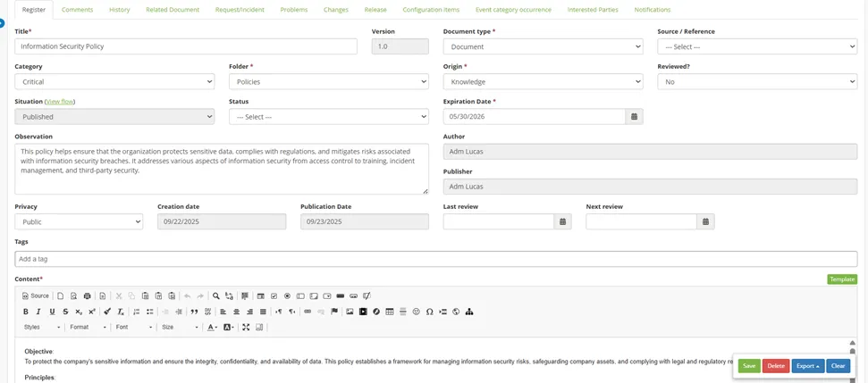The image size is (868, 383).
Task: Switch to the History tab
Action: (120, 10)
